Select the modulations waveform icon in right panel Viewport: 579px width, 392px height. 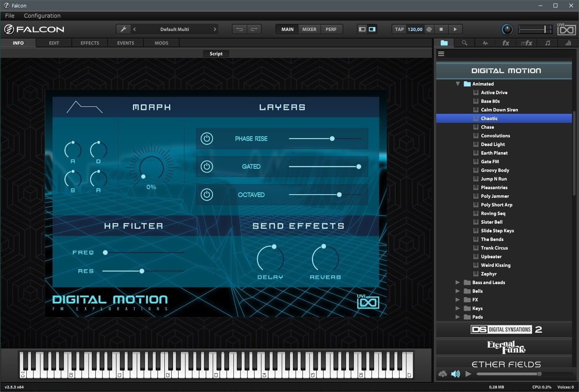(485, 43)
